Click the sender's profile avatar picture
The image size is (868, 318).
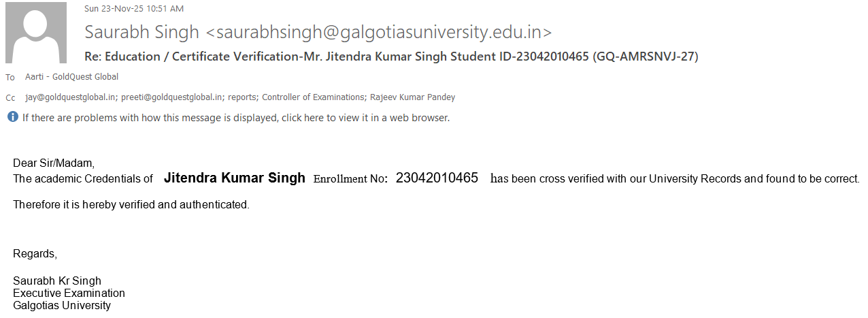36,33
